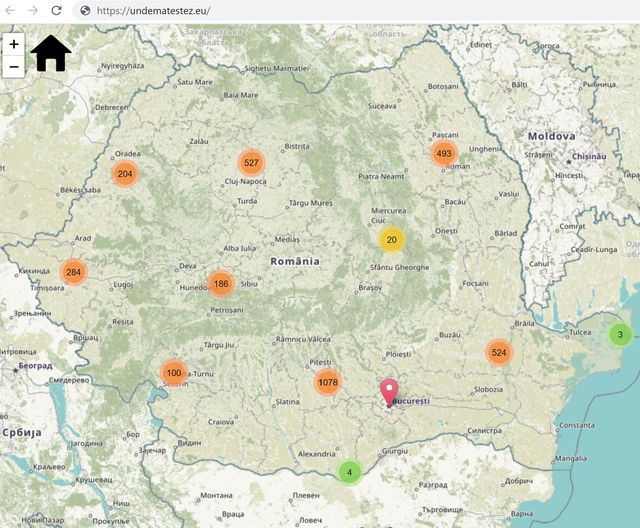Click the orange cluster labeled 284
The height and width of the screenshot is (528, 640).
click(x=73, y=272)
